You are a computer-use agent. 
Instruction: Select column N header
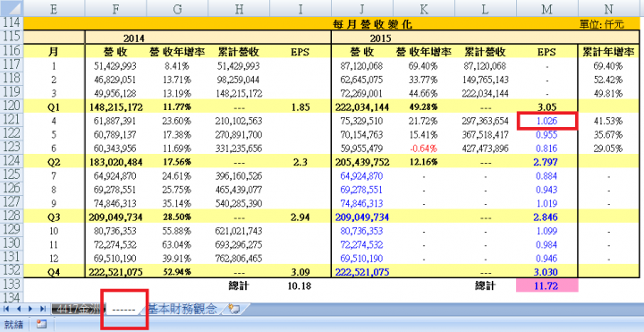pyautogui.click(x=608, y=9)
